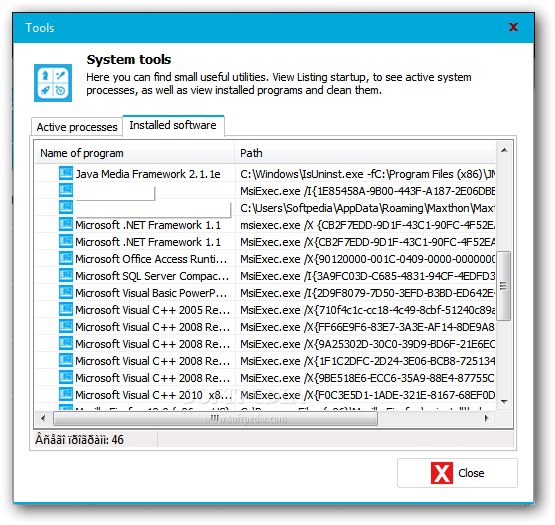Click icon of Visual C++ 2008 row with {1F1C2DFC path

pyautogui.click(x=66, y=360)
